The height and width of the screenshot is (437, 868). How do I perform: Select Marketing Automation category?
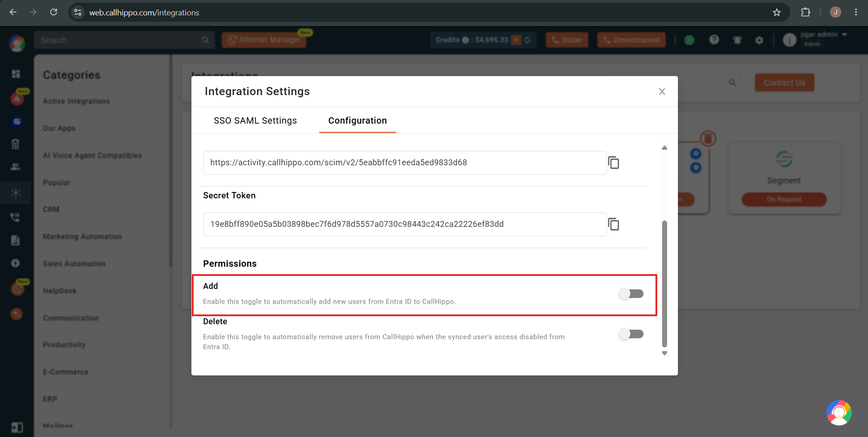[82, 236]
